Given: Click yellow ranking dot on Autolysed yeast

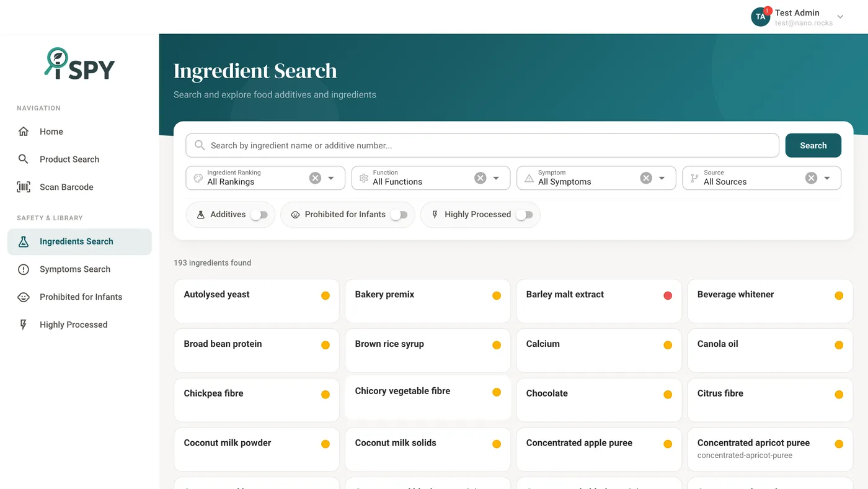Looking at the screenshot, I should coord(325,295).
